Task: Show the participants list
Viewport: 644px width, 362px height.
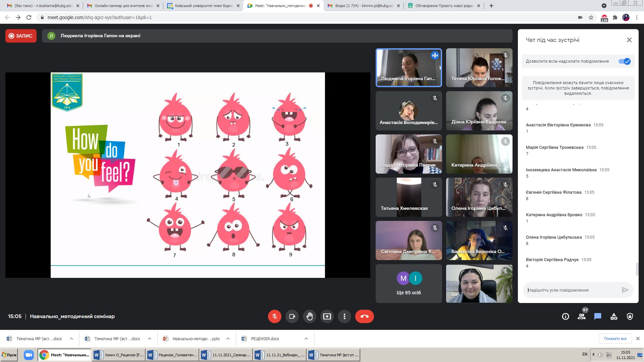Action: 582,316
